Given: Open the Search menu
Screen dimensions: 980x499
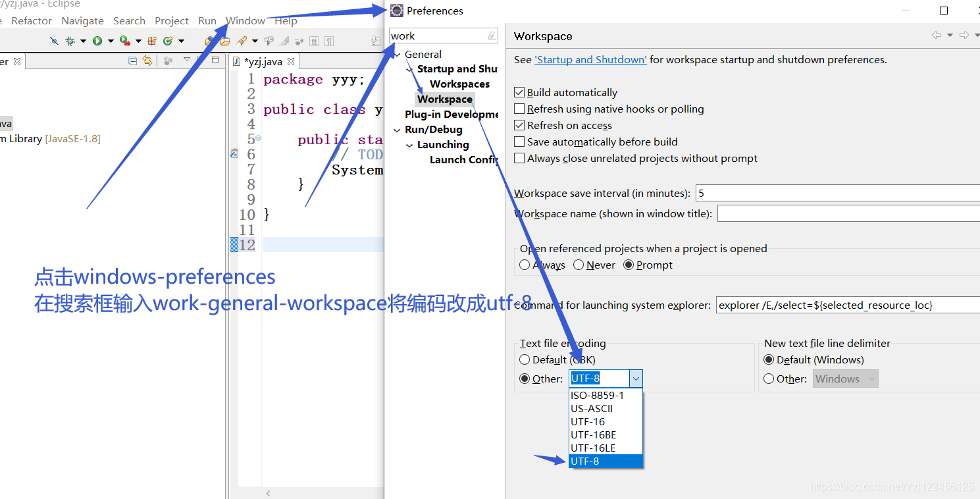Looking at the screenshot, I should [129, 21].
